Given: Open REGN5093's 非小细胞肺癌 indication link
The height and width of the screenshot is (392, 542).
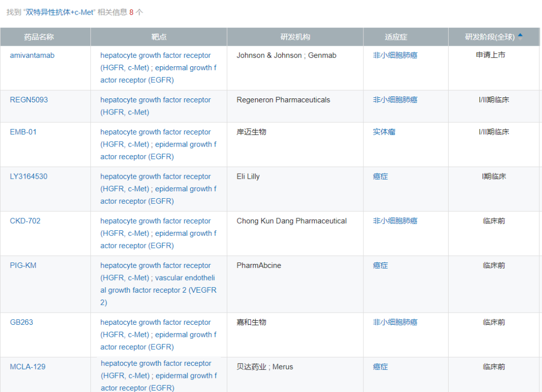Looking at the screenshot, I should [395, 100].
